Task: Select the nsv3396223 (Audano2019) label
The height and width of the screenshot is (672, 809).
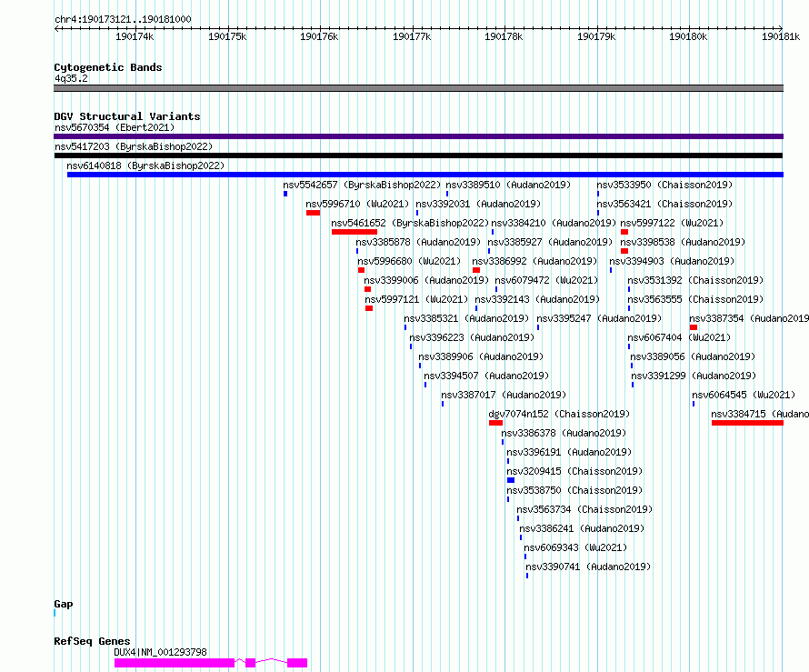Action: pyautogui.click(x=472, y=337)
